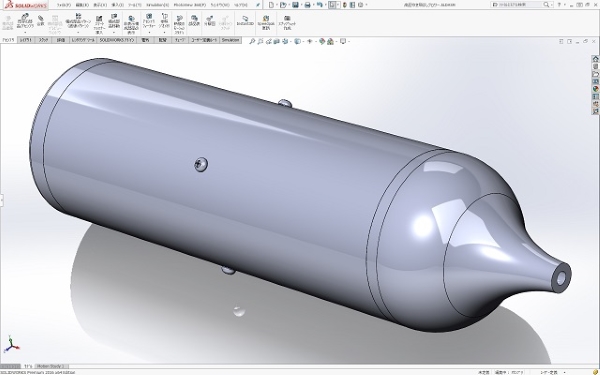Click the Edit Appearance color ball
Viewport: 600px width, 375px height.
(322, 41)
